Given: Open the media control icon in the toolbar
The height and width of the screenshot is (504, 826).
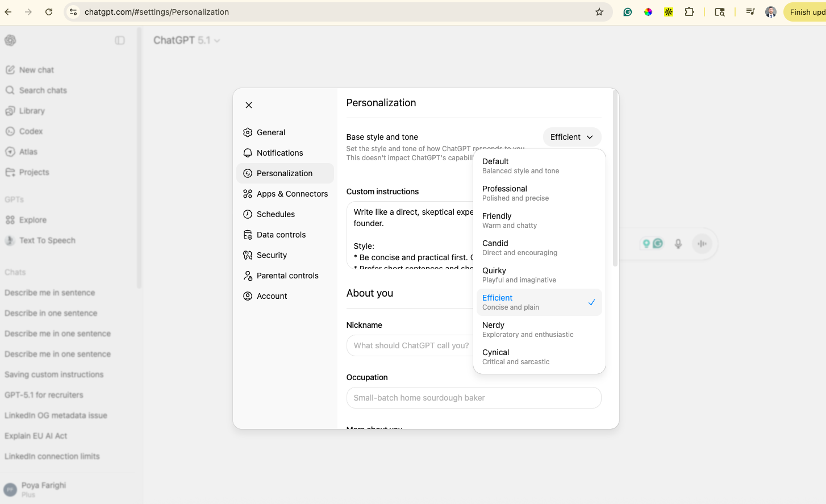Looking at the screenshot, I should (x=750, y=12).
